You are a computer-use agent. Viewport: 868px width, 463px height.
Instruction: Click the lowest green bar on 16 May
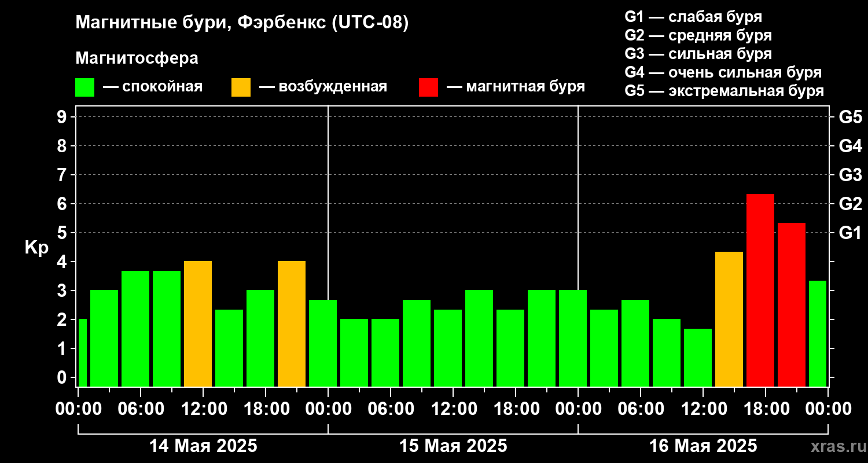[x=698, y=358]
